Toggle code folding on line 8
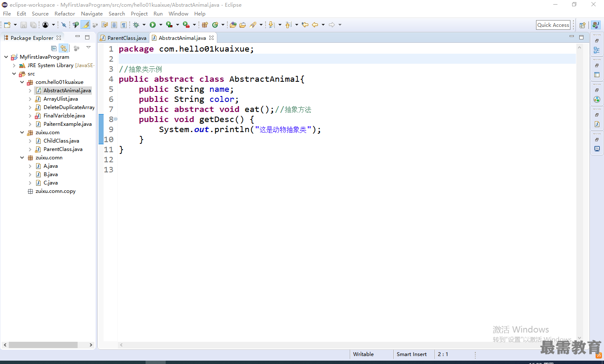The image size is (604, 364). pos(116,119)
